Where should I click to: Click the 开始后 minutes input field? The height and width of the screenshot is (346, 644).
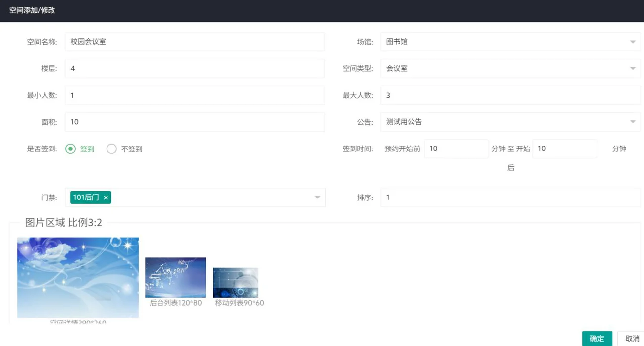[565, 148]
